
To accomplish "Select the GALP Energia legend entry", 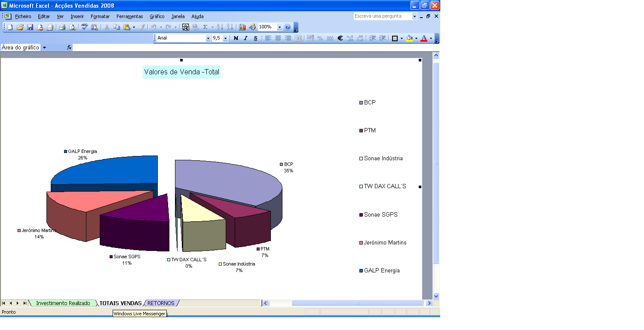I will 380,270.
